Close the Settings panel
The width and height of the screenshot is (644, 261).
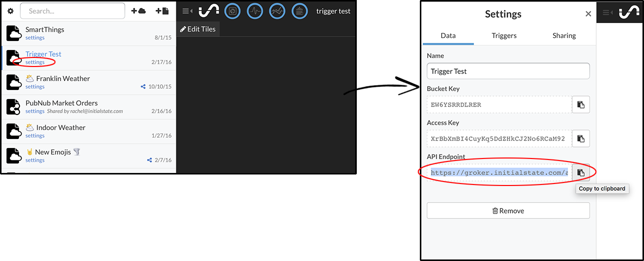click(588, 14)
